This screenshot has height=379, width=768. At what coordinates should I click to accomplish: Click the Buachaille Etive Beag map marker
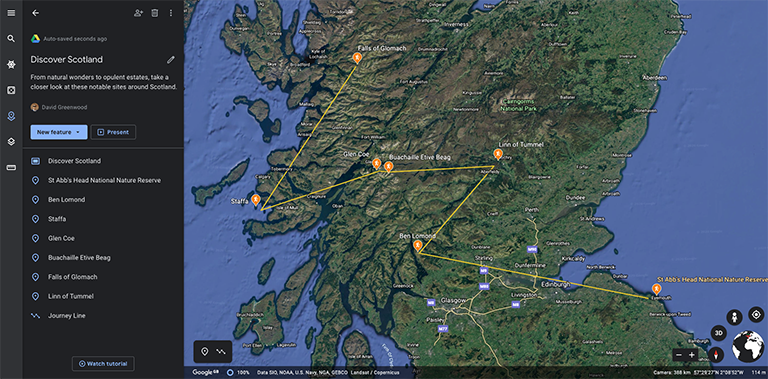[x=388, y=166]
